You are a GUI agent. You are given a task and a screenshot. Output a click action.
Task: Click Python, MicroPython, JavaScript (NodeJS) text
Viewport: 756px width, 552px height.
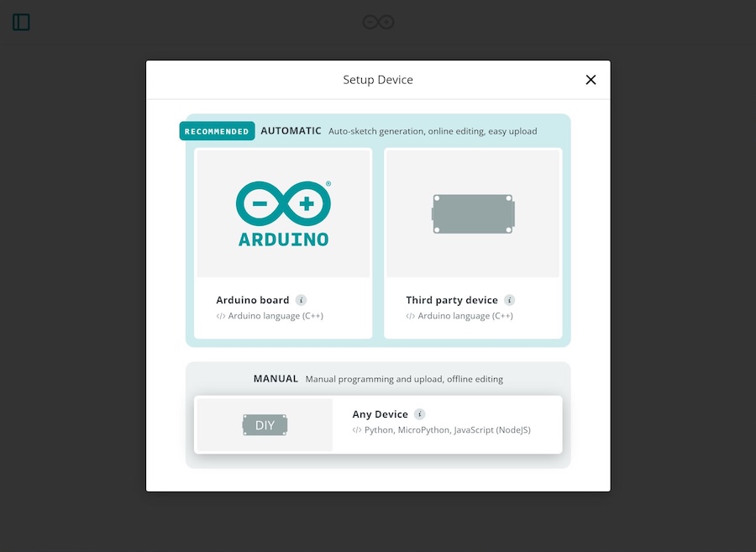click(x=447, y=430)
